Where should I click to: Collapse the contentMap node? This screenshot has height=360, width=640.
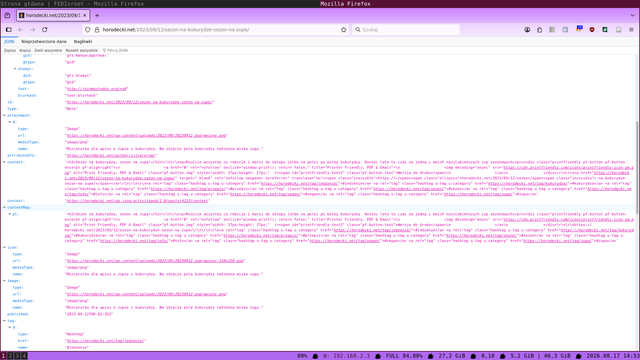coord(4,207)
